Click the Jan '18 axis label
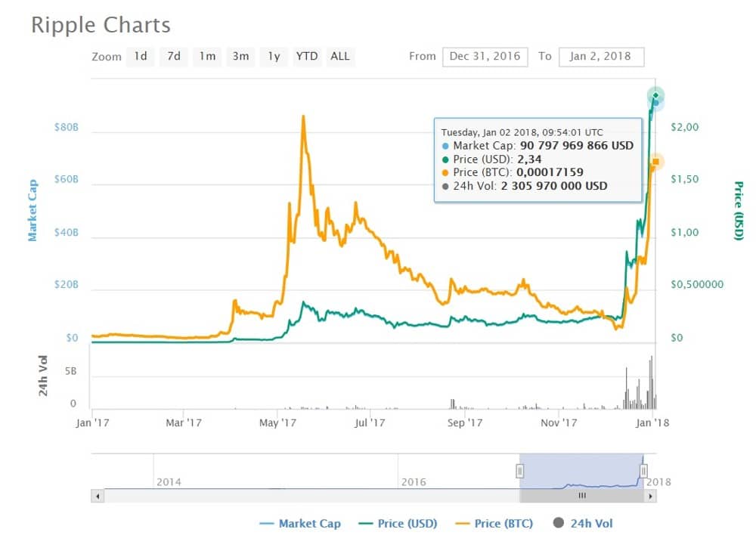 click(652, 423)
